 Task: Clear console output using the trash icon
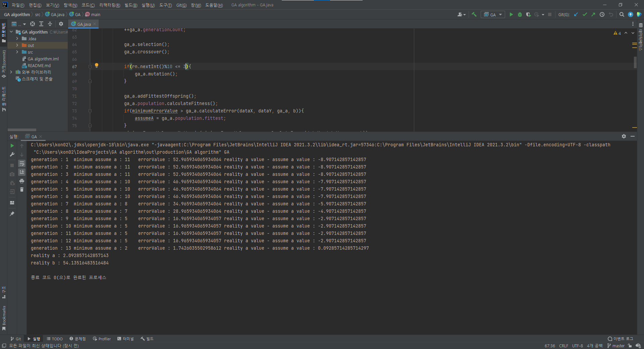[22, 190]
